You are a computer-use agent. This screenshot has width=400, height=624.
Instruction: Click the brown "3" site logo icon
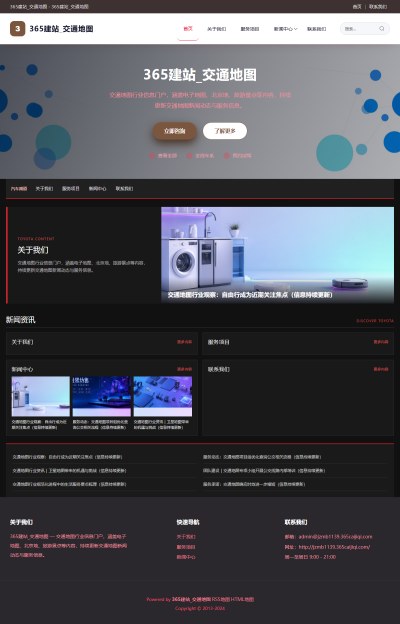(x=18, y=29)
